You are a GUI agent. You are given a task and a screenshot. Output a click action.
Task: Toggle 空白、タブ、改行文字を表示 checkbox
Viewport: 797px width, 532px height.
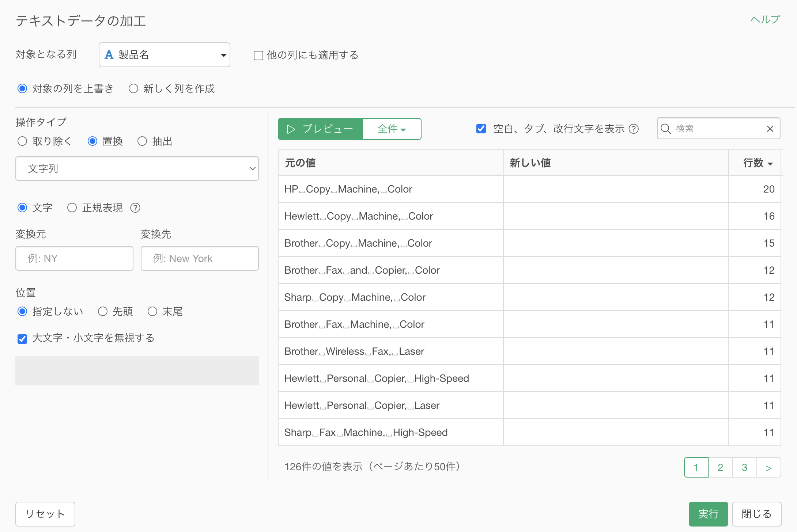point(481,129)
